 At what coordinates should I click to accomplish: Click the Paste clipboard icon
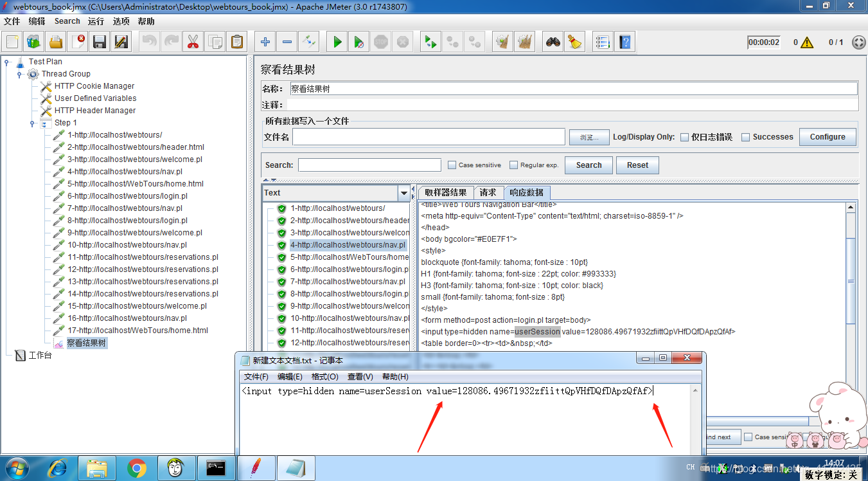point(236,42)
